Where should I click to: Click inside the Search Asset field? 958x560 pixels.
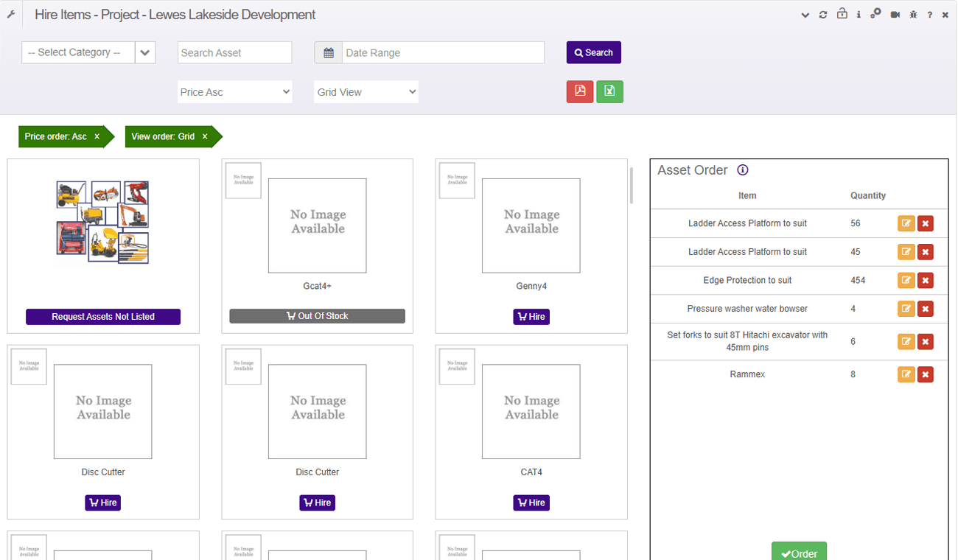pos(234,52)
